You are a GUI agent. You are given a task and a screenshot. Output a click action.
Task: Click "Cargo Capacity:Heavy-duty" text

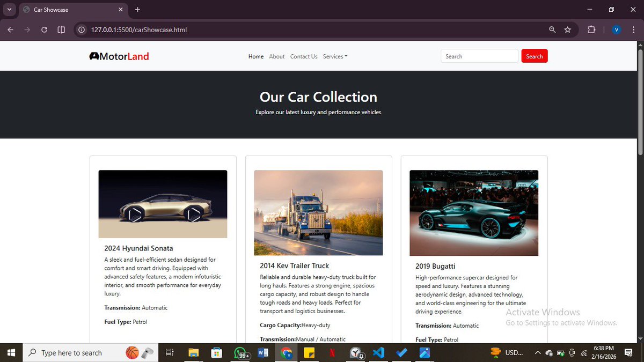[x=295, y=325]
